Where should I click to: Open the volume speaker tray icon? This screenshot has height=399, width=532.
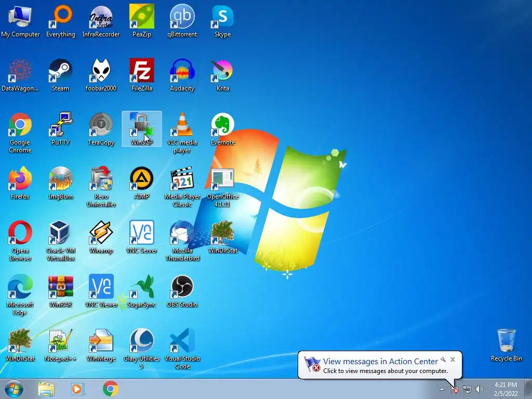pos(479,389)
